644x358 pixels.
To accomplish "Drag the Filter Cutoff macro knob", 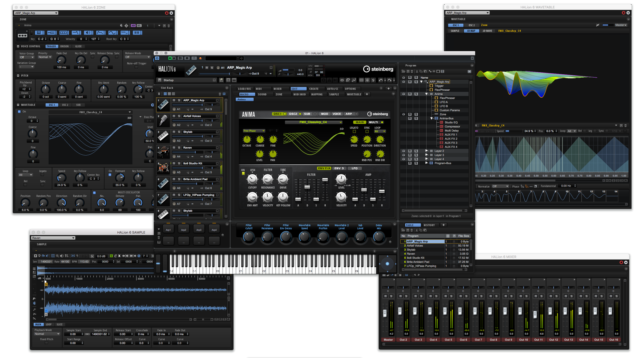I will 246,237.
